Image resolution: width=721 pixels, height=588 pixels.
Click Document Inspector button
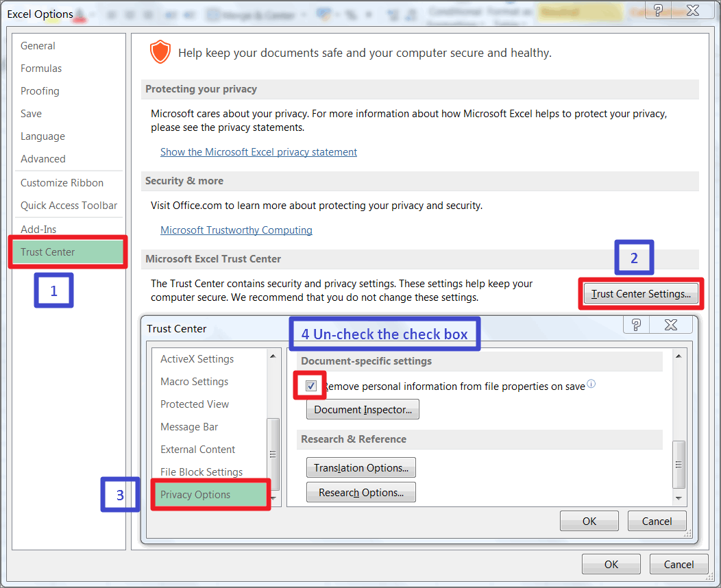coord(363,409)
